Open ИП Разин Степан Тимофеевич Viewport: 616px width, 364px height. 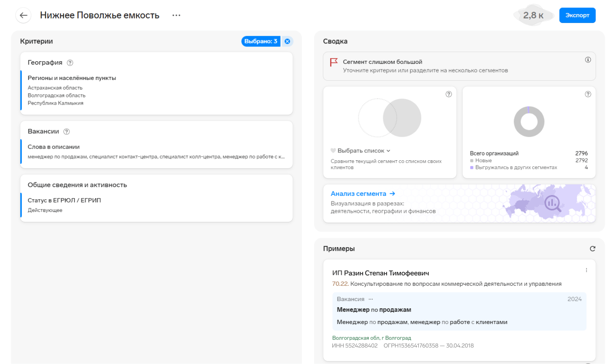[x=381, y=273]
